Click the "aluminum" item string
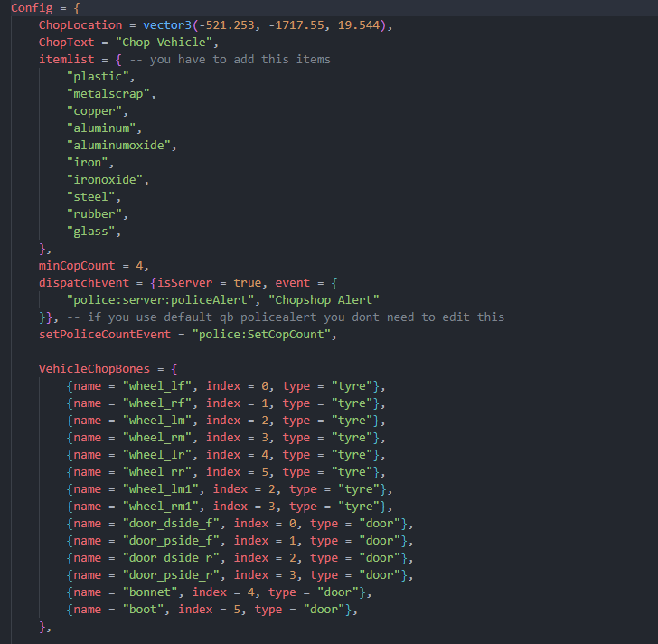 coord(101,128)
